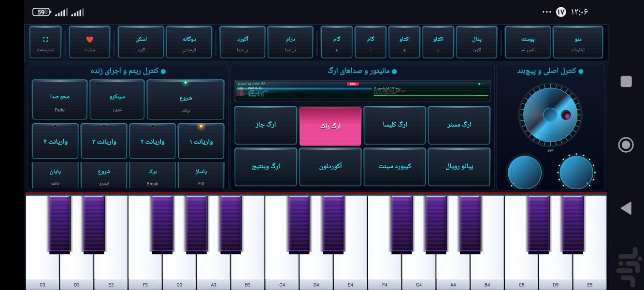Viewport: 644px width, 290px height.
Task: Tap the fullscreen icon button
Action: [45, 43]
